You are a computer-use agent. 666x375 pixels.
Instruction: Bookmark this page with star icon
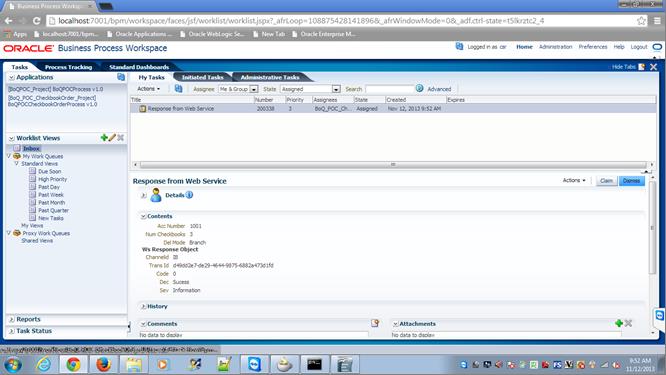tap(641, 20)
